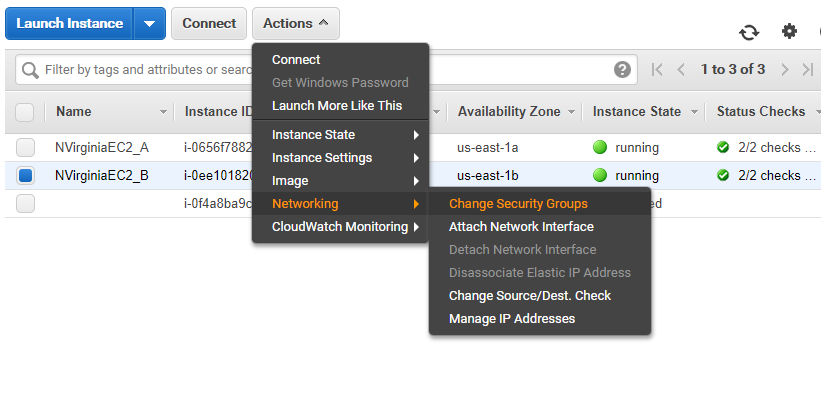Click the Launch Instance button
The height and width of the screenshot is (402, 821).
[x=69, y=23]
